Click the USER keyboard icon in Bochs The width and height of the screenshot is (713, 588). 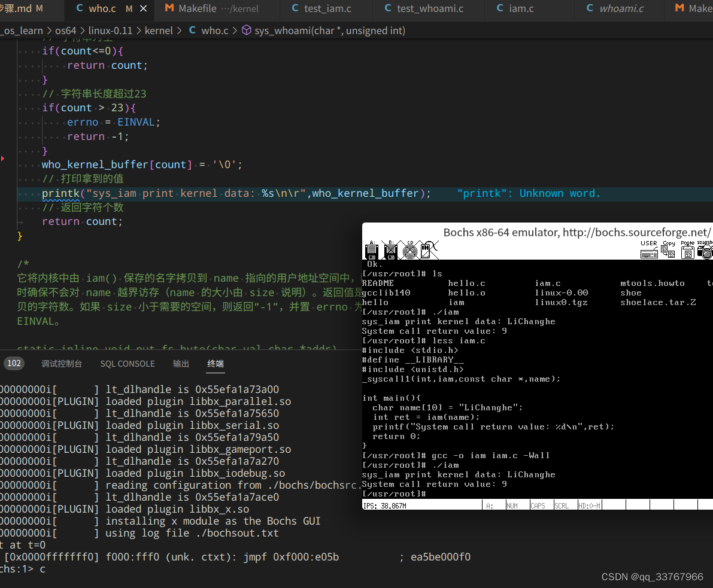click(x=649, y=249)
